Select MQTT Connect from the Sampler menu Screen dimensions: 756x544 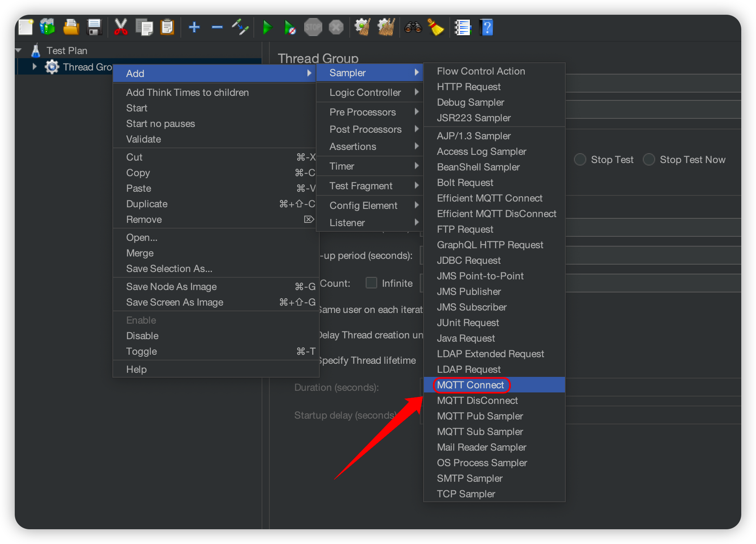[x=470, y=385]
